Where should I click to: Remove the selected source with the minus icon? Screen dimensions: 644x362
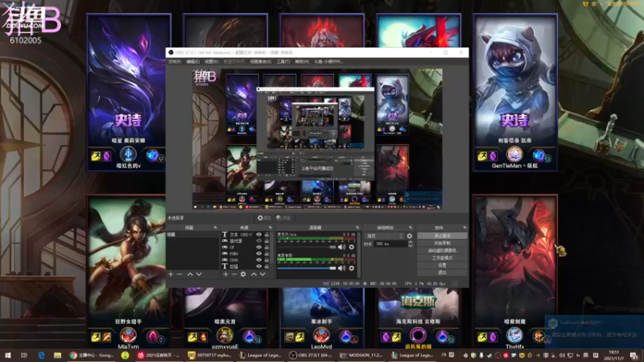(234, 274)
